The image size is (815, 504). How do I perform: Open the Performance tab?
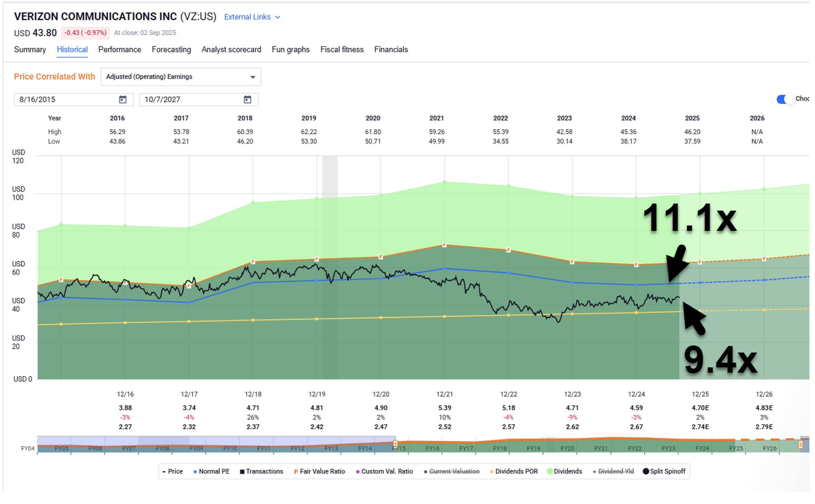120,50
